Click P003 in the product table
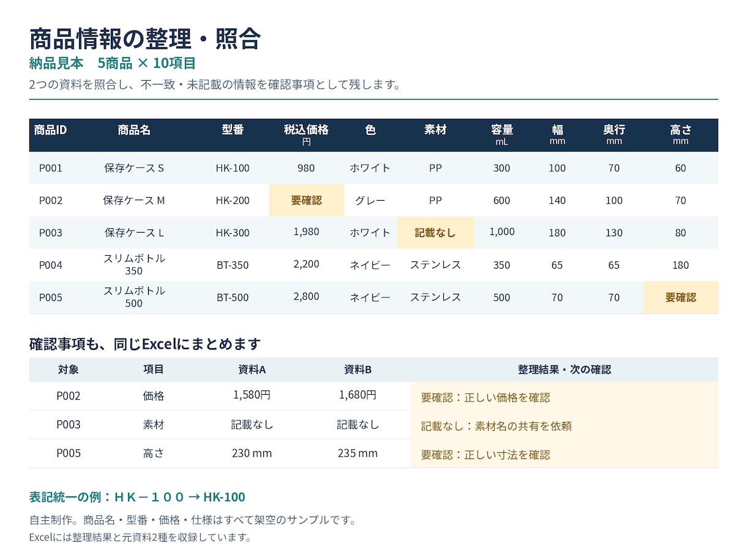Viewport: 747px width, 560px height. point(51,233)
